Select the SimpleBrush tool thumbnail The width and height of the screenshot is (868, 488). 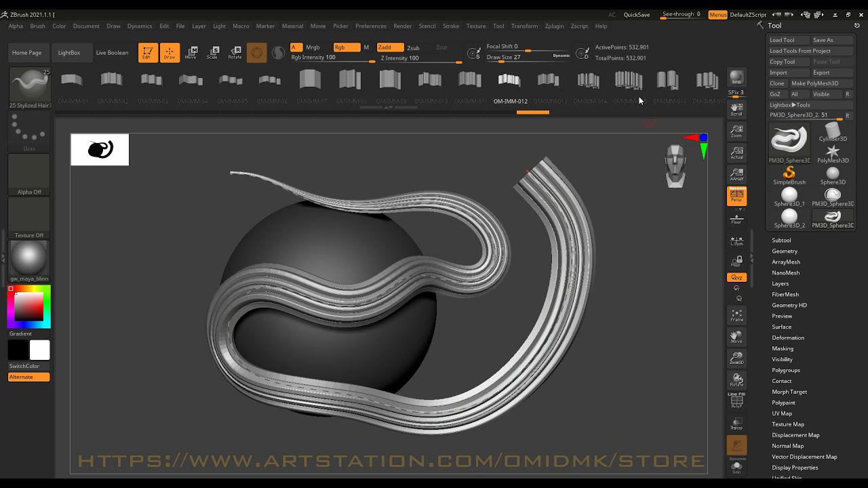point(789,176)
